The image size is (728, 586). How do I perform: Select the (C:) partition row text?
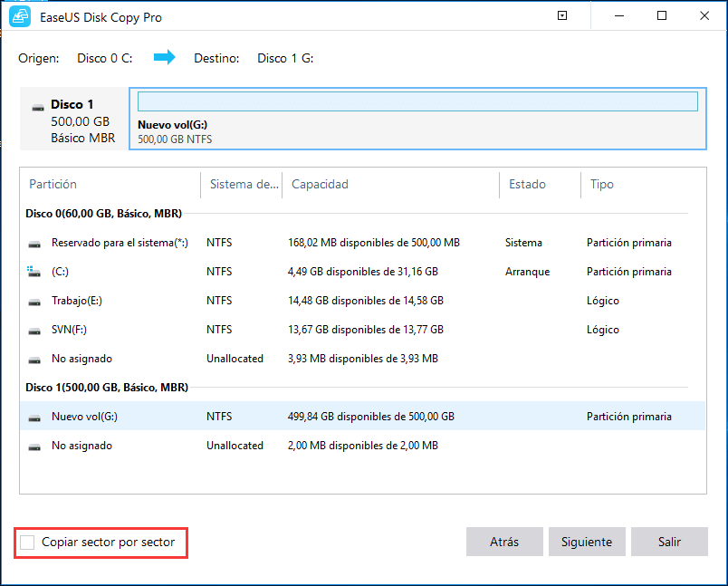[x=60, y=272]
